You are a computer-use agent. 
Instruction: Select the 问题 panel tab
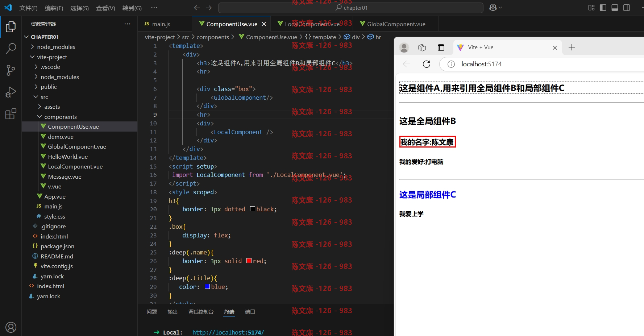[x=152, y=312]
